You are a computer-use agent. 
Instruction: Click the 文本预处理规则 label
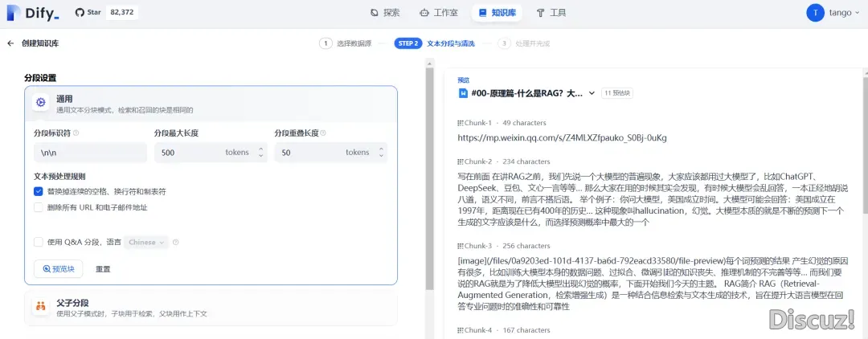coord(59,177)
